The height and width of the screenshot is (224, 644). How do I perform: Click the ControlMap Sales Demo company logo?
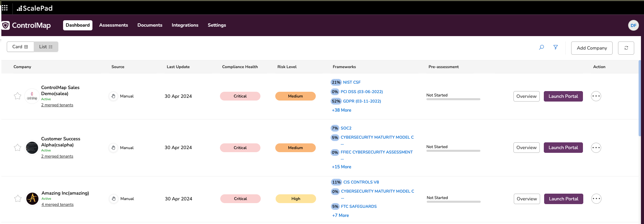pos(32,96)
